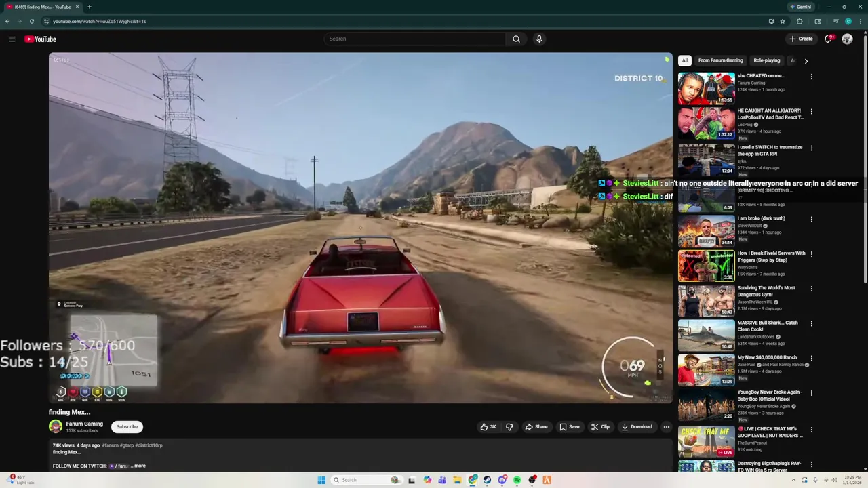Start voice search with the microphone
This screenshot has height=488, width=868.
(x=539, y=39)
